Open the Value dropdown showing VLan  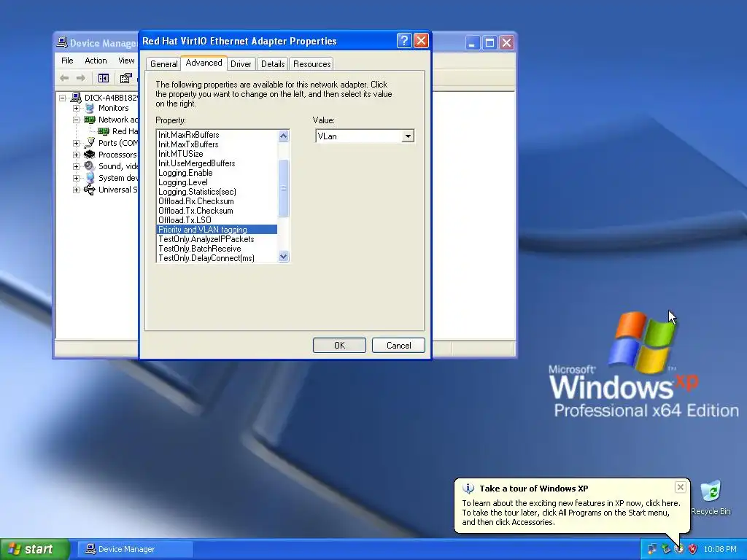tap(408, 136)
